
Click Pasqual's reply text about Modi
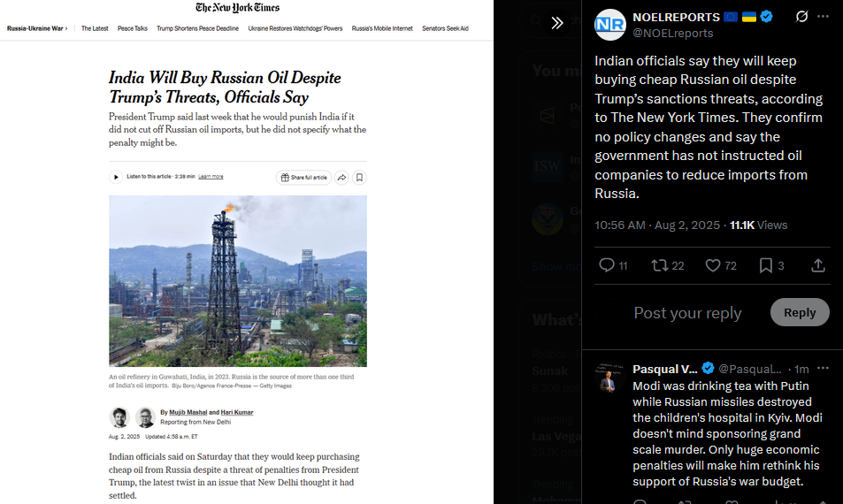[x=727, y=433]
